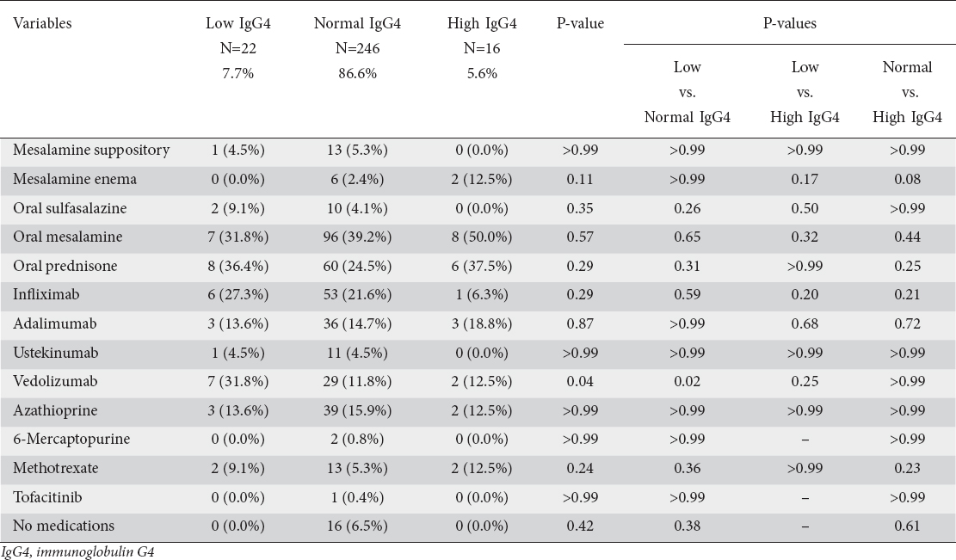956x560 pixels.
Task: Select the Tofacitinib row label
Action: point(46,496)
